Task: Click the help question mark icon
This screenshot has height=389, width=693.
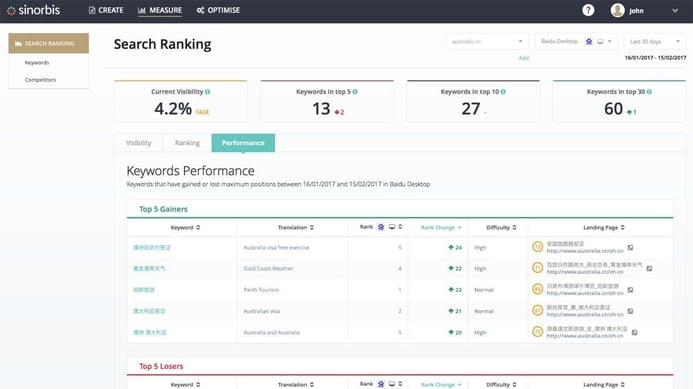Action: coord(588,10)
